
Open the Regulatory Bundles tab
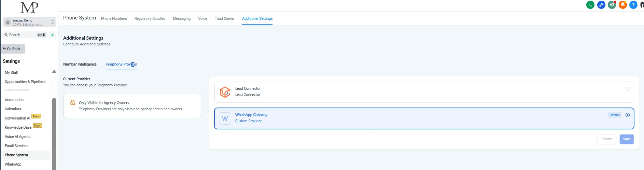click(x=150, y=18)
